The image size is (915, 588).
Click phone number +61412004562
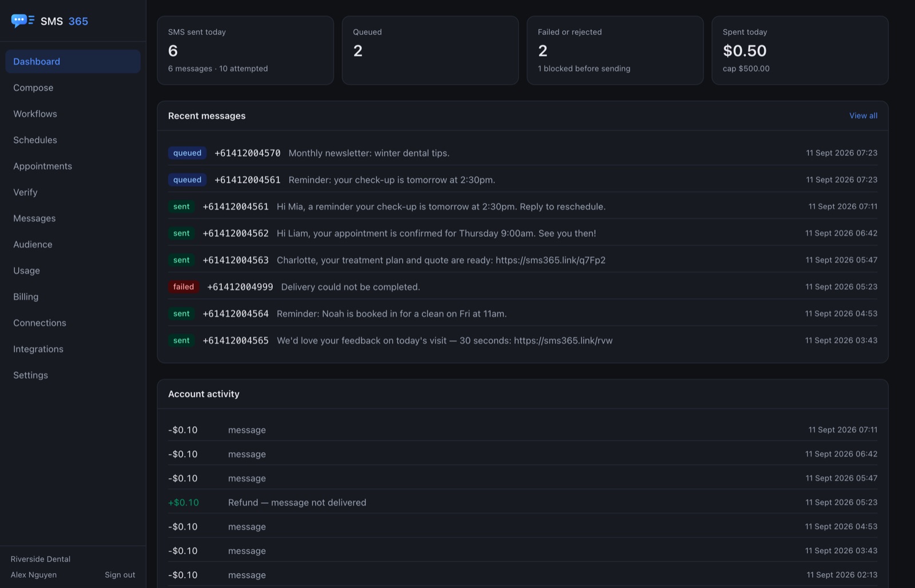click(236, 233)
